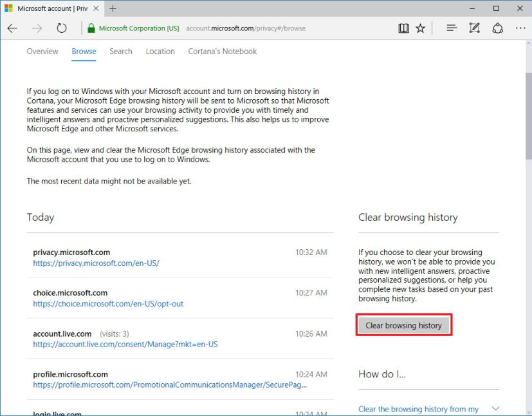Viewport: 532px width, 416px height.
Task: Click the privacy.microsoft.com history entry title
Action: [71, 252]
